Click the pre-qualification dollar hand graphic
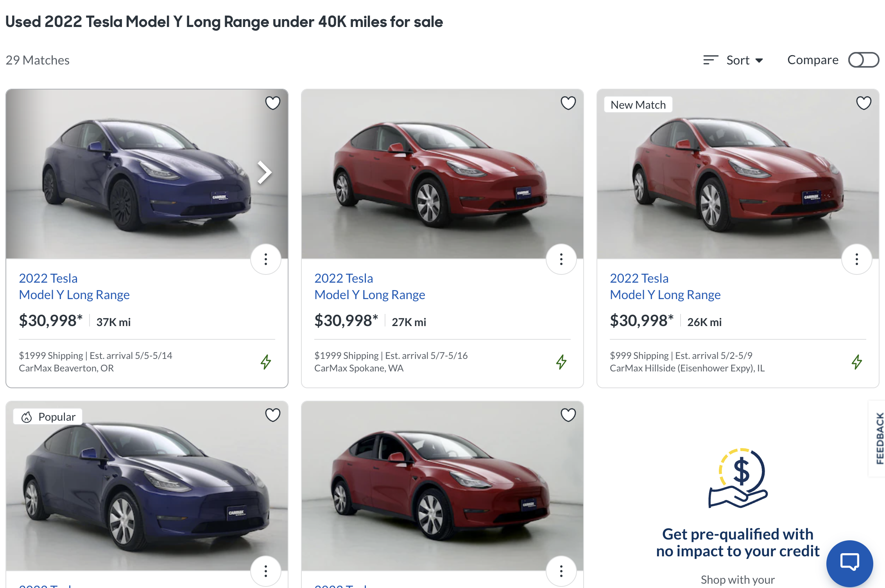 point(738,478)
